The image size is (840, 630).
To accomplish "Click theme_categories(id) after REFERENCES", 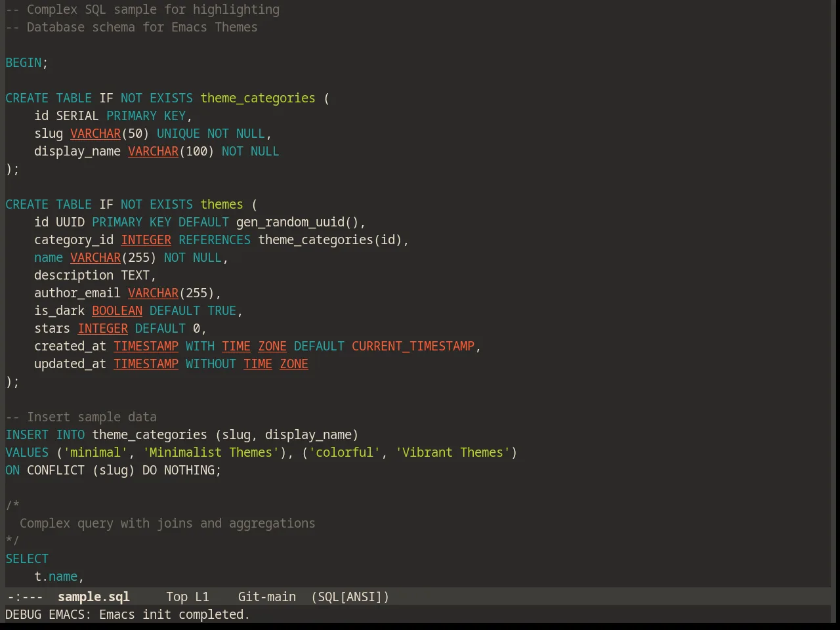I will tap(330, 240).
